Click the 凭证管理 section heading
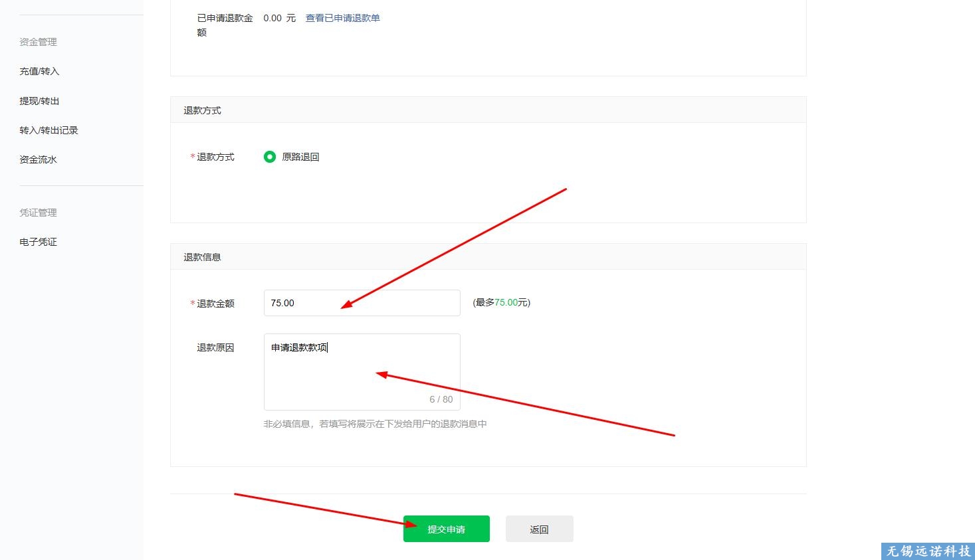975x560 pixels. point(38,213)
